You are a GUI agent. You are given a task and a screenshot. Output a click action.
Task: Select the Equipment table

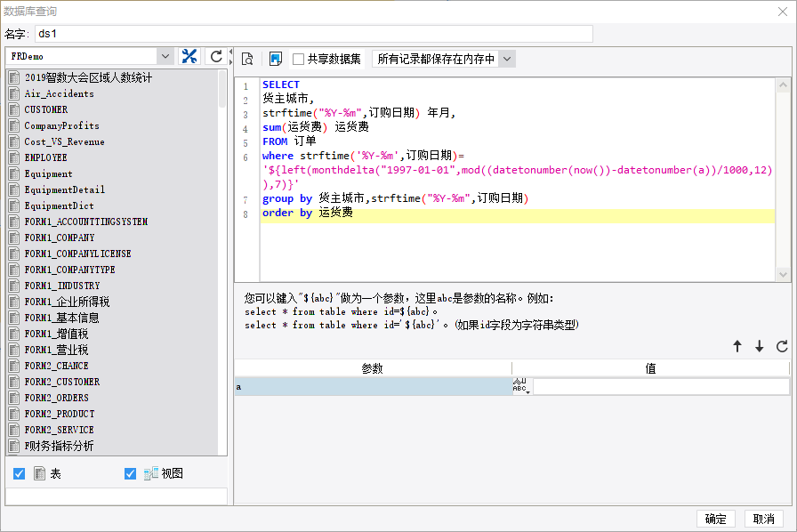tap(48, 173)
